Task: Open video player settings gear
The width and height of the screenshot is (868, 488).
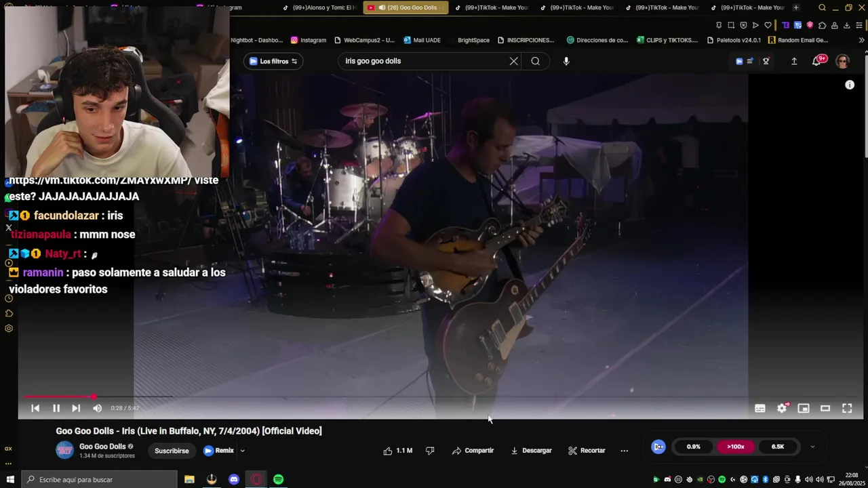Action: click(x=782, y=408)
